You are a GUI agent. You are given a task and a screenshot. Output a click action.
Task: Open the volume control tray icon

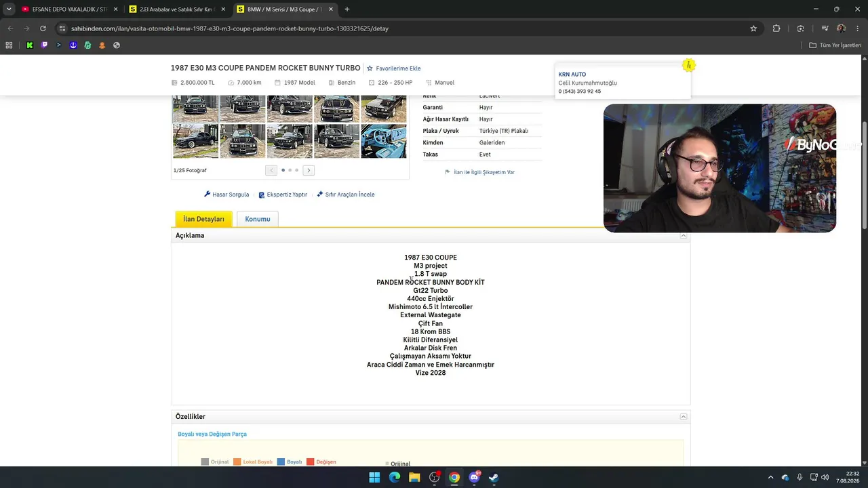[825, 477]
